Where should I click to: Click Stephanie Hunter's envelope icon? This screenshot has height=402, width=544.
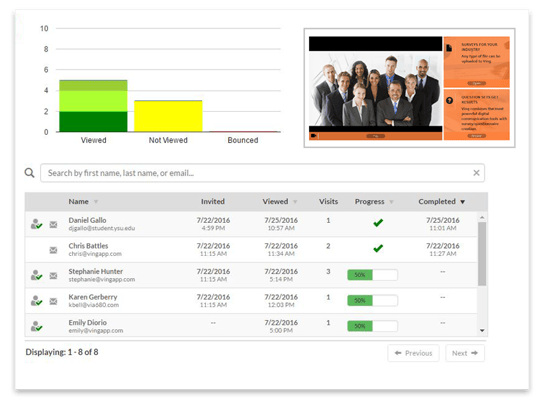[53, 275]
